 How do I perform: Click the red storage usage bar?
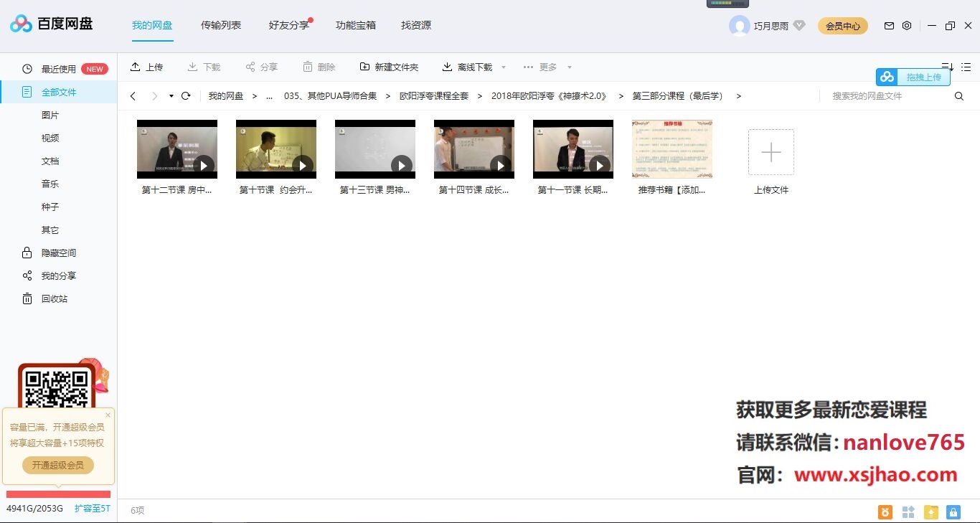58,494
